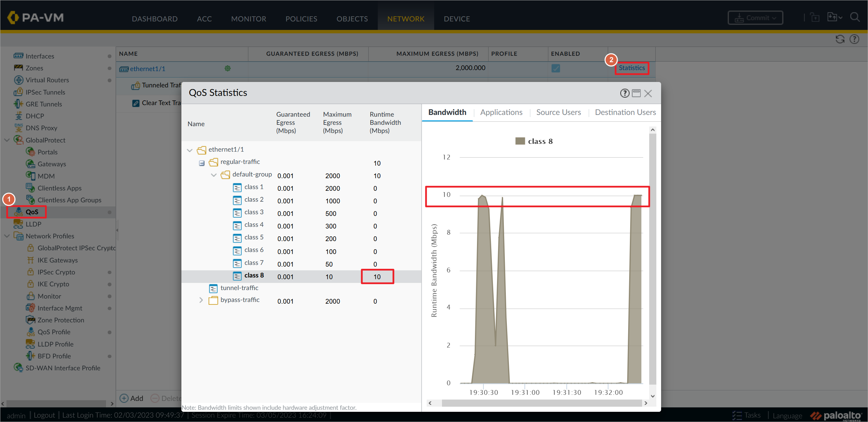Image resolution: width=868 pixels, height=422 pixels.
Task: Switch to the Destination Users tab
Action: pos(625,112)
